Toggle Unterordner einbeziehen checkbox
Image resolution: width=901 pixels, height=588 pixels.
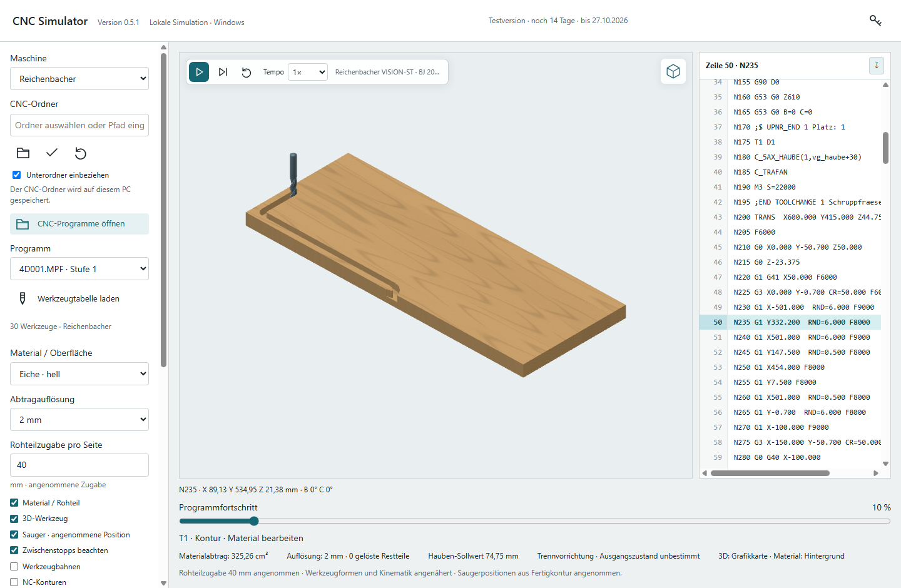pos(16,175)
